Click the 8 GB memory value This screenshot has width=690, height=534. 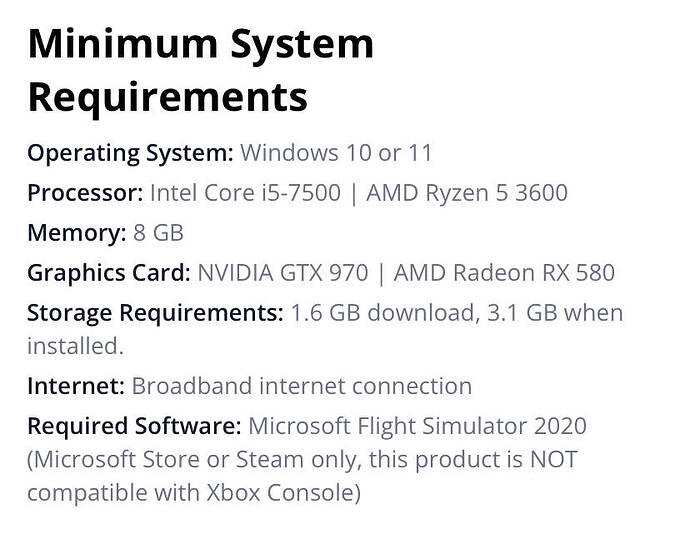[x=158, y=233]
